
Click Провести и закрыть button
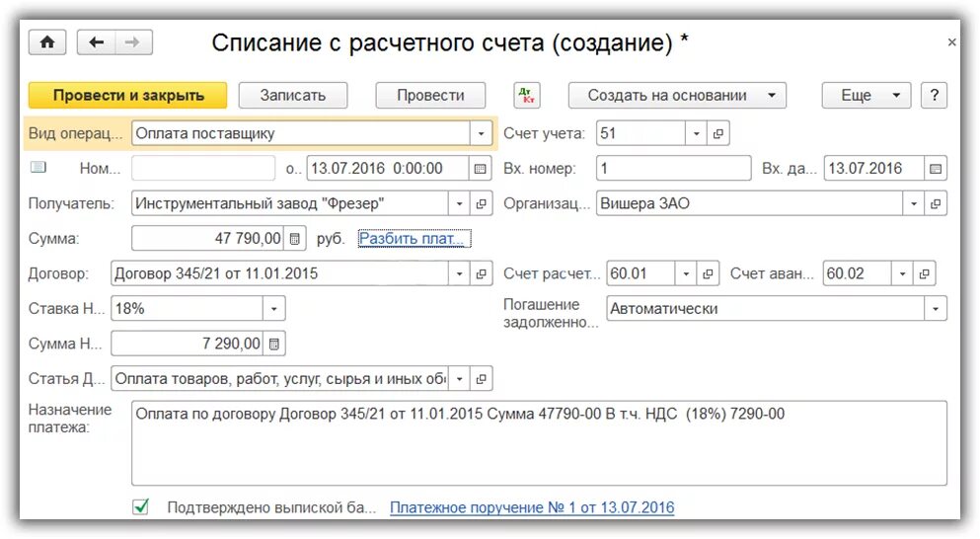pos(128,96)
